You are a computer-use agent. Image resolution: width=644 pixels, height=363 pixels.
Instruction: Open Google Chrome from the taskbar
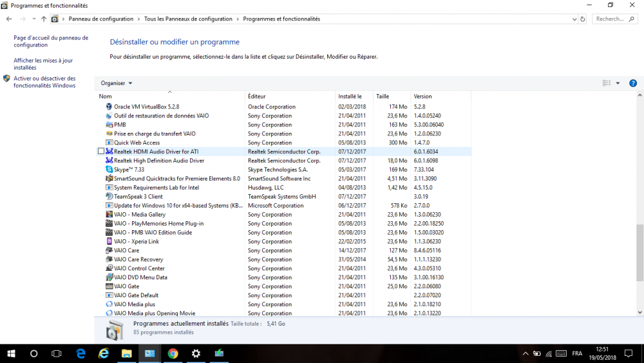(x=173, y=353)
